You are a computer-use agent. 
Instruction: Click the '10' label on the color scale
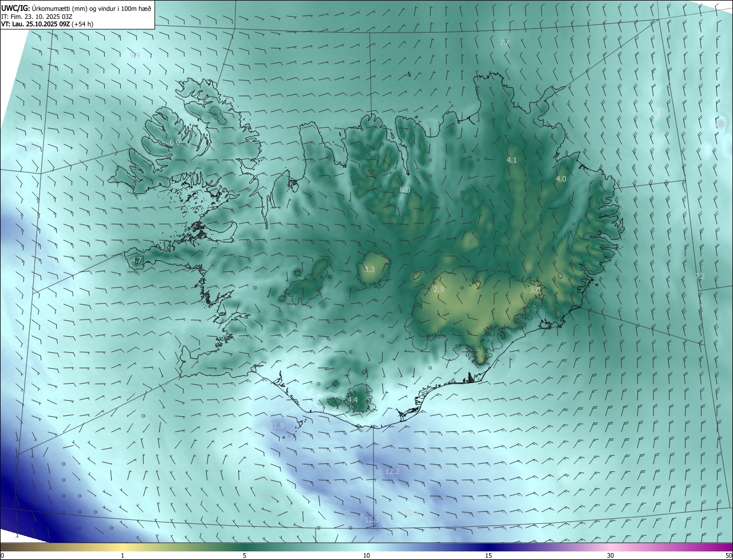pos(366,555)
